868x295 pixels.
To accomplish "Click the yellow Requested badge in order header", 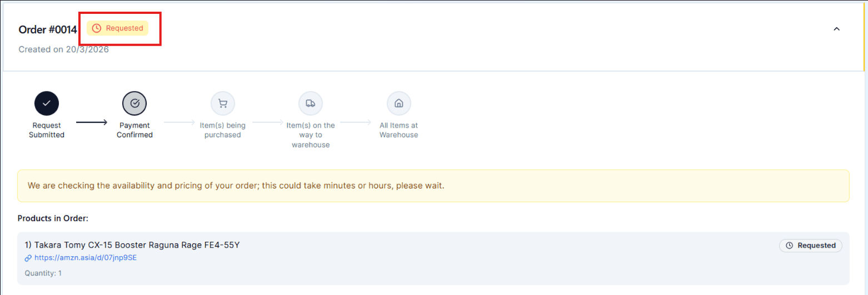I will point(118,28).
